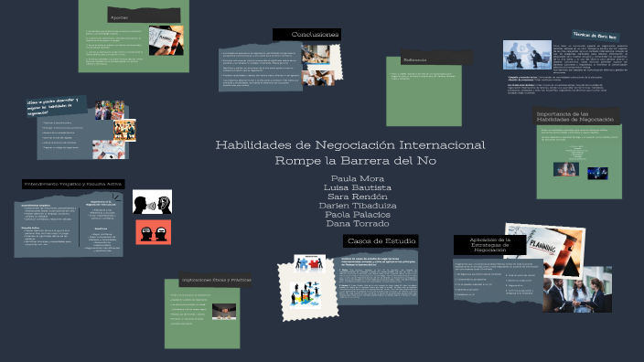Open the colorful crowd image near Cómo heading
Screen dimensions: 644x362
point(110,110)
